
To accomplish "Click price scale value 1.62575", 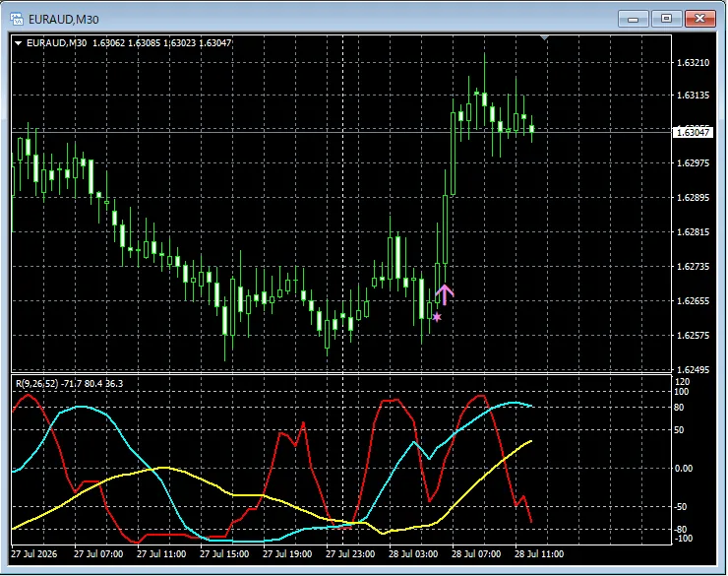I will coord(694,335).
